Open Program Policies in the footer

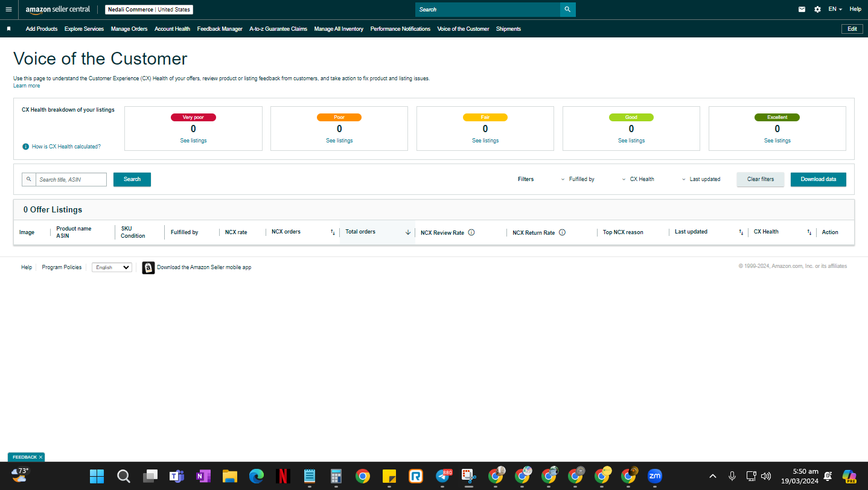(x=62, y=267)
